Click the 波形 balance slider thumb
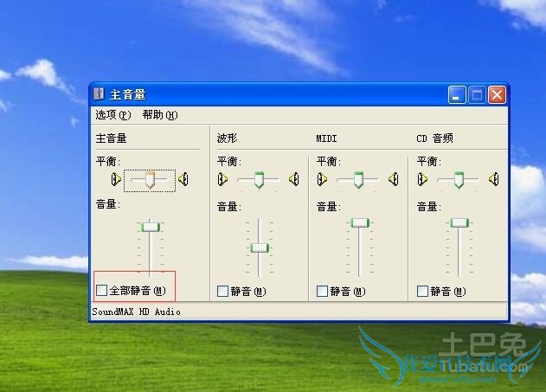546x392 pixels. click(259, 180)
